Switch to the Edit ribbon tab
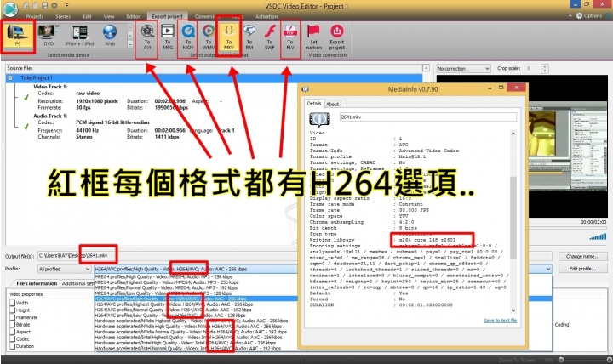This screenshot has width=613, height=364. (87, 16)
